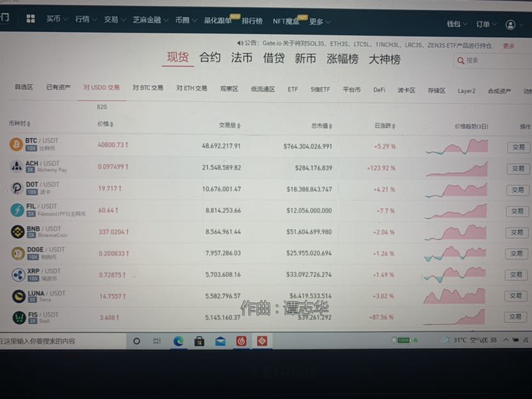Switch to 现货 spot tab
Image resolution: width=532 pixels, height=399 pixels.
pos(178,57)
